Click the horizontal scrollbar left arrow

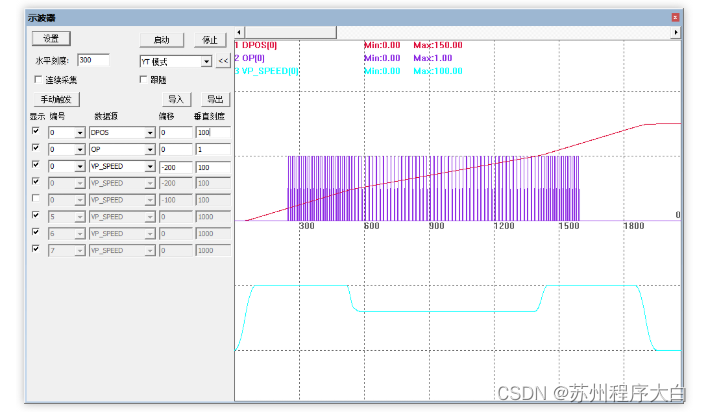click(239, 33)
